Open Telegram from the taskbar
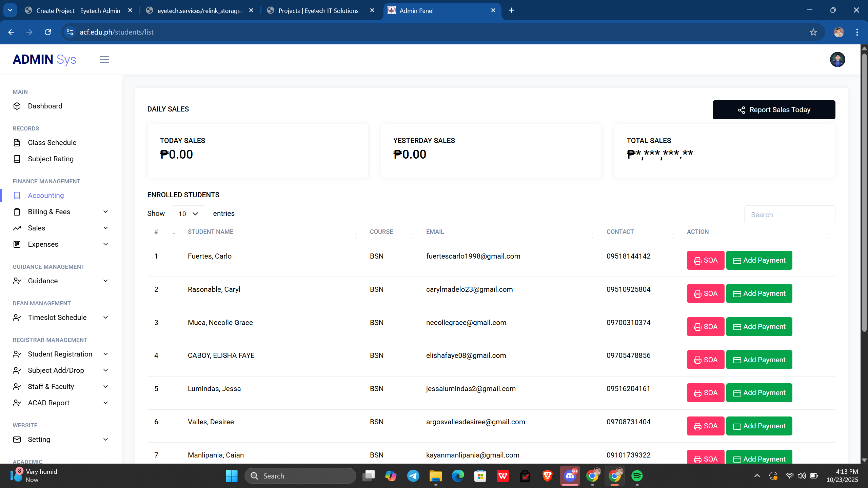The width and height of the screenshot is (868, 488). point(413,476)
